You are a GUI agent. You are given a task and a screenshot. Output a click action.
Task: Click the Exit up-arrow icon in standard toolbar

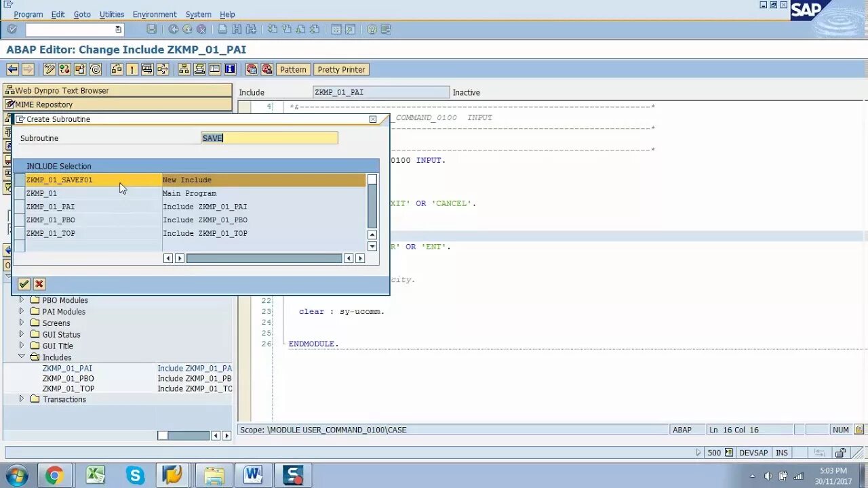pyautogui.click(x=187, y=29)
